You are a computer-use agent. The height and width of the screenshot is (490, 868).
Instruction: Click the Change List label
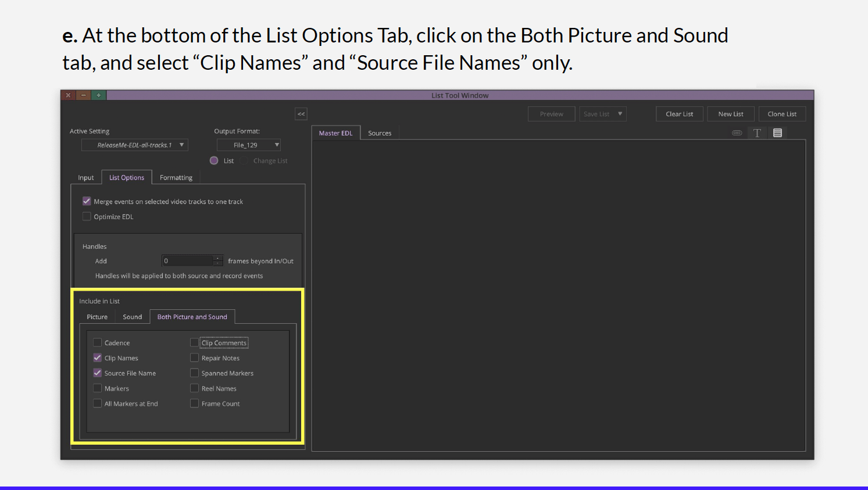270,161
